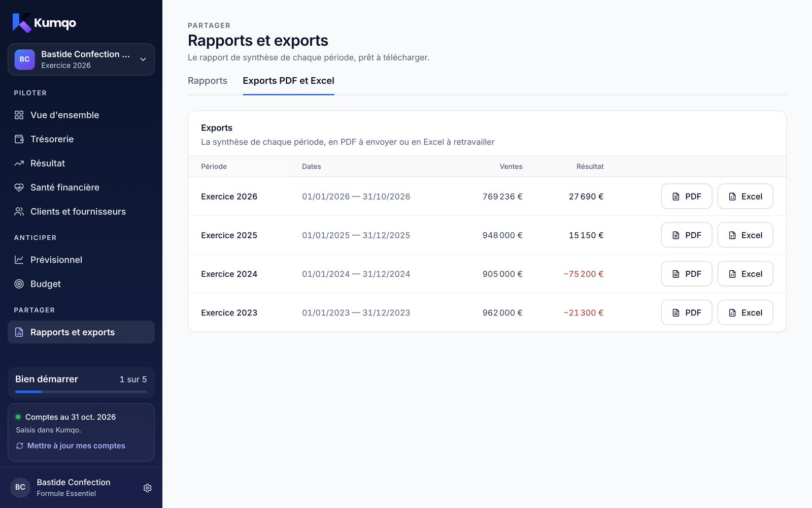Screen dimensions: 812x508
Task: Click the Exercice 2025 row label
Action: 229,235
